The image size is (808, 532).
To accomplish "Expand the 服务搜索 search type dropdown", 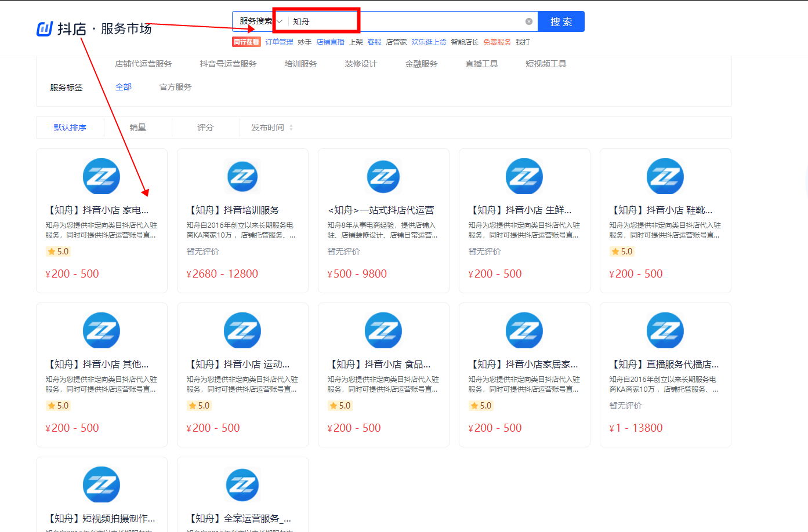I will click(261, 21).
